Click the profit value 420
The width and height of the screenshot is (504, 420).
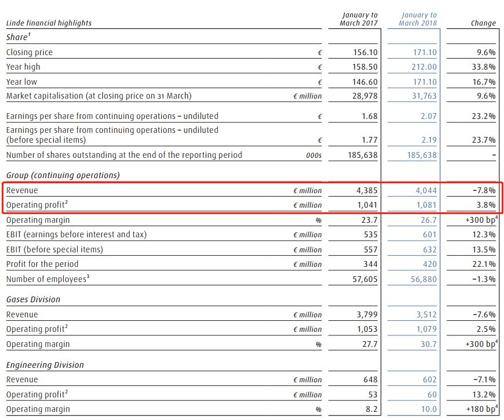click(430, 264)
